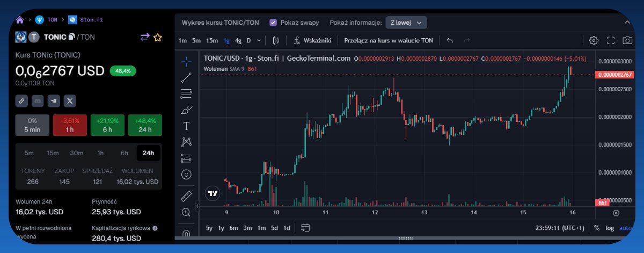Open the website link icon
The width and height of the screenshot is (644, 253).
(x=21, y=100)
